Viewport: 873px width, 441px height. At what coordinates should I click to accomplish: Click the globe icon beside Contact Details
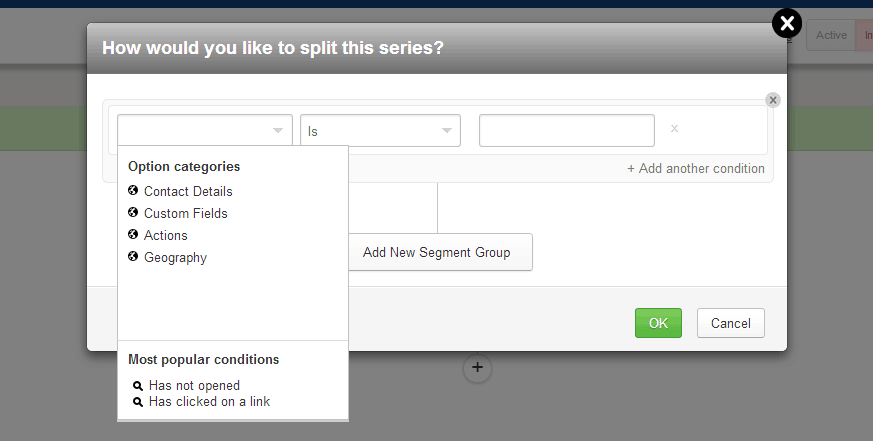point(133,190)
